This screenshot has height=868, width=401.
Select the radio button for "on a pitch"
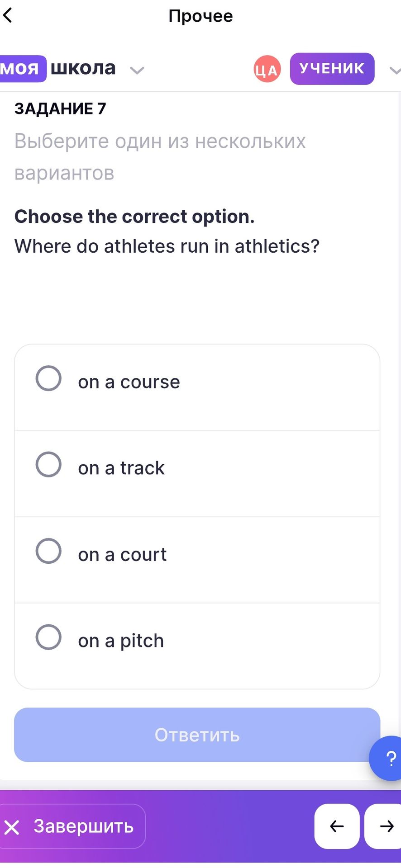[x=48, y=637]
